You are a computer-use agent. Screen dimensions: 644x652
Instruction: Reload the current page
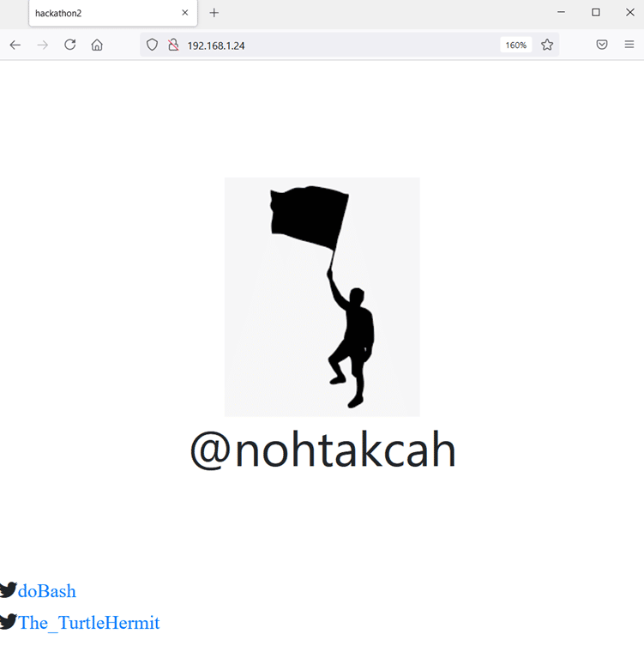click(x=69, y=45)
